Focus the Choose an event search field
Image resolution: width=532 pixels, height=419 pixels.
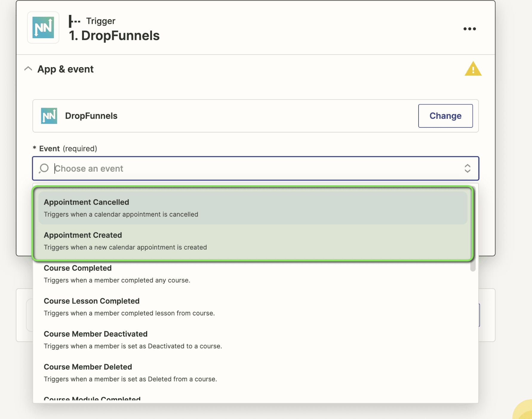[256, 169]
